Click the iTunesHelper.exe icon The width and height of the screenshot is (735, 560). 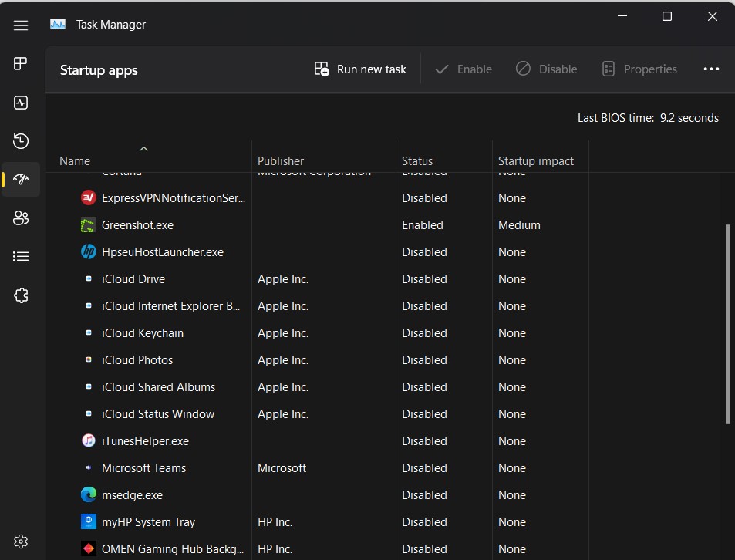click(x=88, y=440)
